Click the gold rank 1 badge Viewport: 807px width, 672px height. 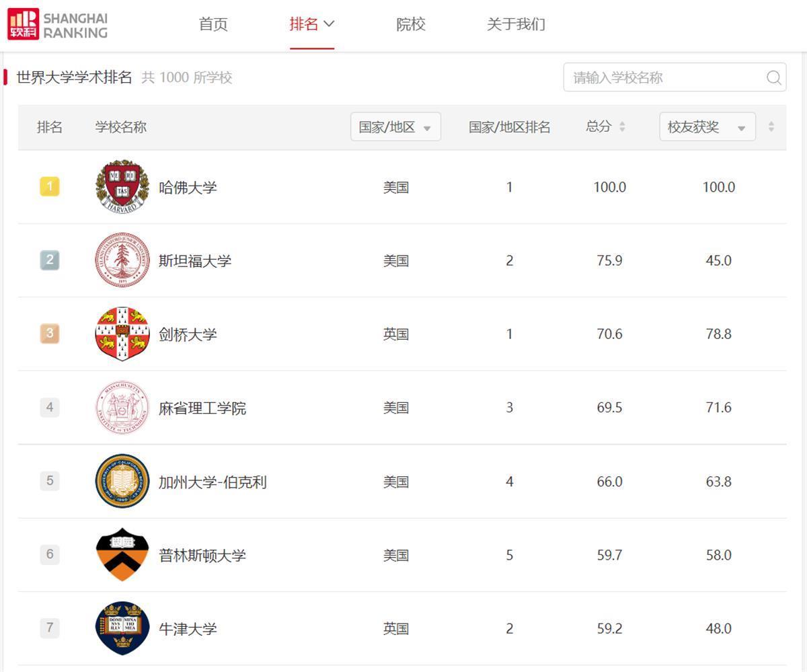click(x=50, y=186)
